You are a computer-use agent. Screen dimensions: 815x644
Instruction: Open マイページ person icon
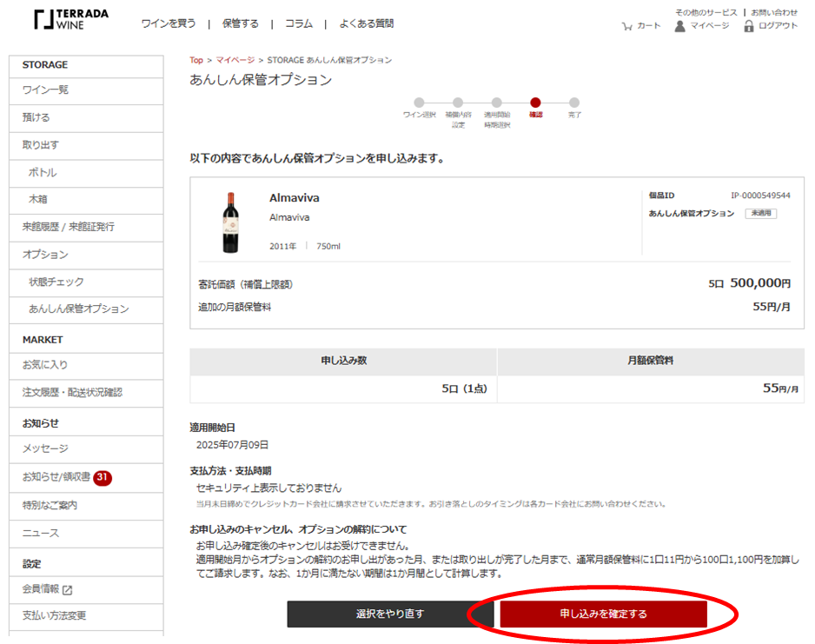pyautogui.click(x=679, y=26)
